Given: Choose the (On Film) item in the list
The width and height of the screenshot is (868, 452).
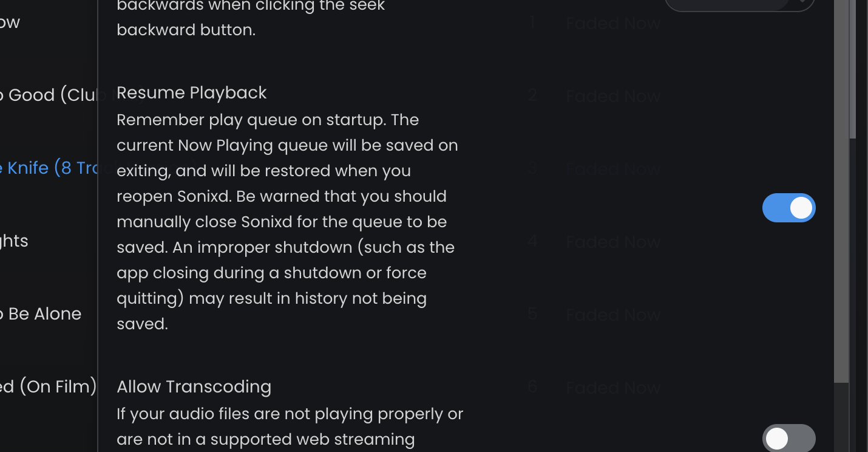Looking at the screenshot, I should pyautogui.click(x=49, y=386).
